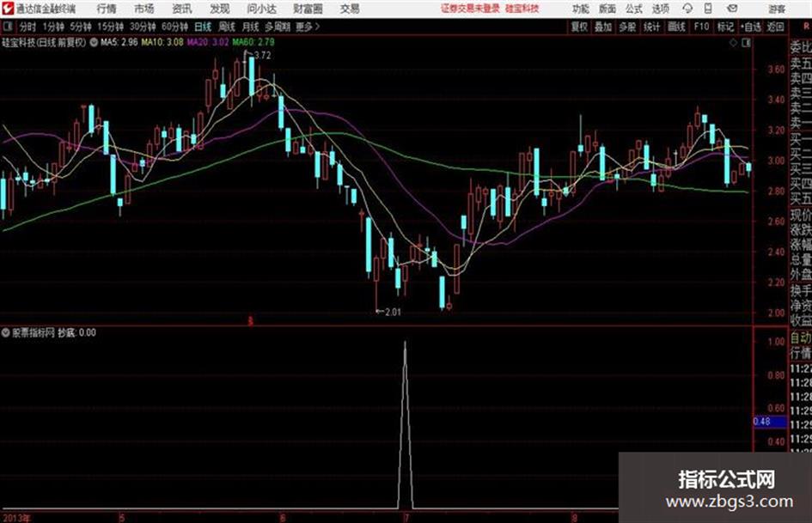This screenshot has height=523, width=812.
Task: Click the 统计 toolbar button
Action: click(652, 27)
